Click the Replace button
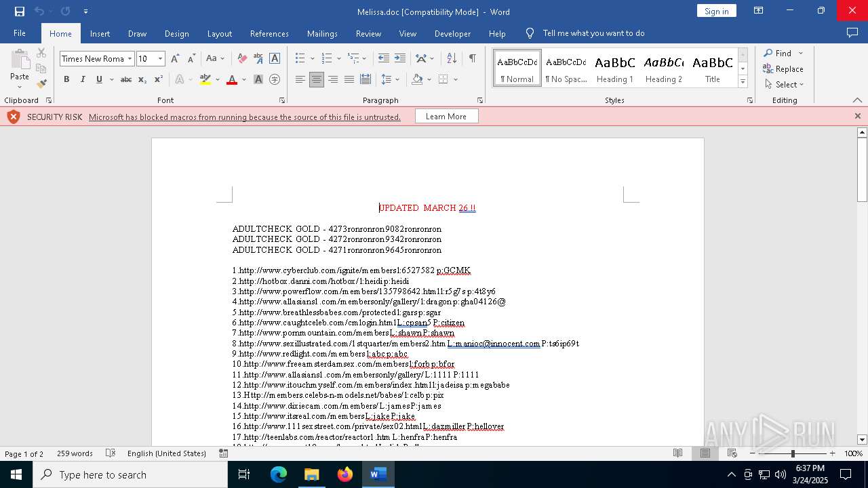868x488 pixels. 783,68
